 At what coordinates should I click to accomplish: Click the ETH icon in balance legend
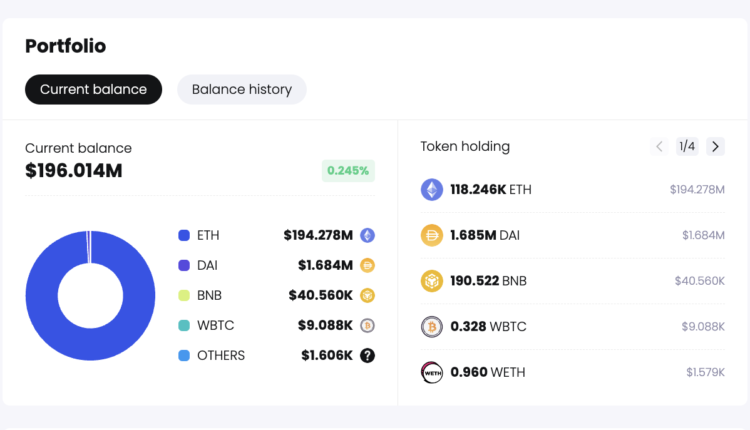click(x=367, y=235)
